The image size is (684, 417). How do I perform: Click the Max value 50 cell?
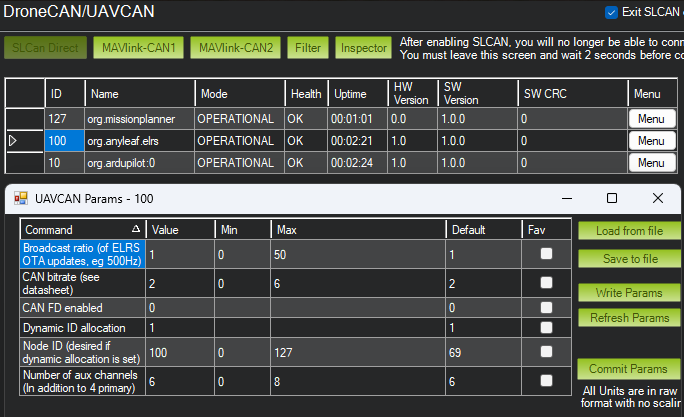(x=358, y=254)
